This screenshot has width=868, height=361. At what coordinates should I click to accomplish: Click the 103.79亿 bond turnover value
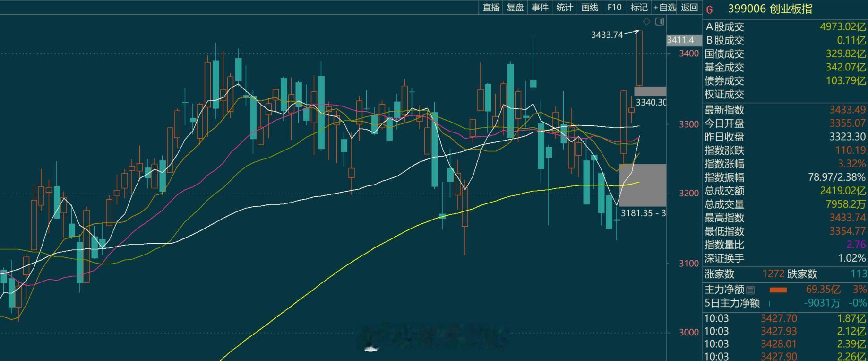pos(846,81)
